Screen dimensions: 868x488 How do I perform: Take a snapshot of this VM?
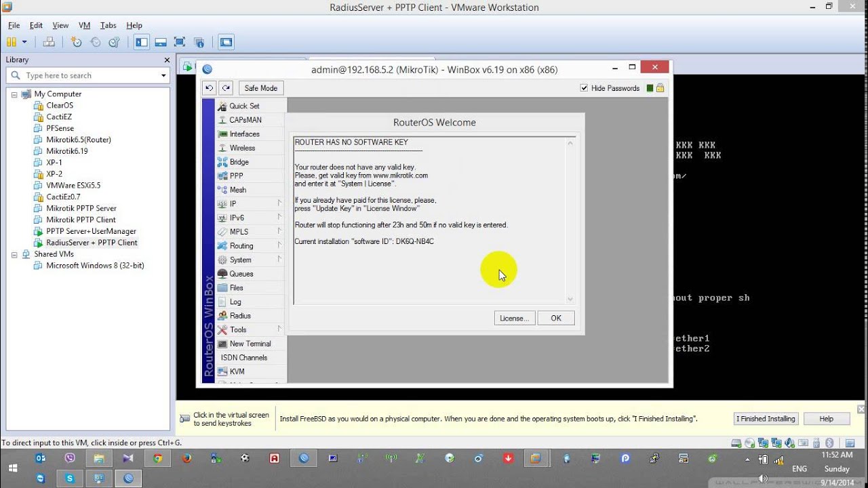pyautogui.click(x=76, y=42)
